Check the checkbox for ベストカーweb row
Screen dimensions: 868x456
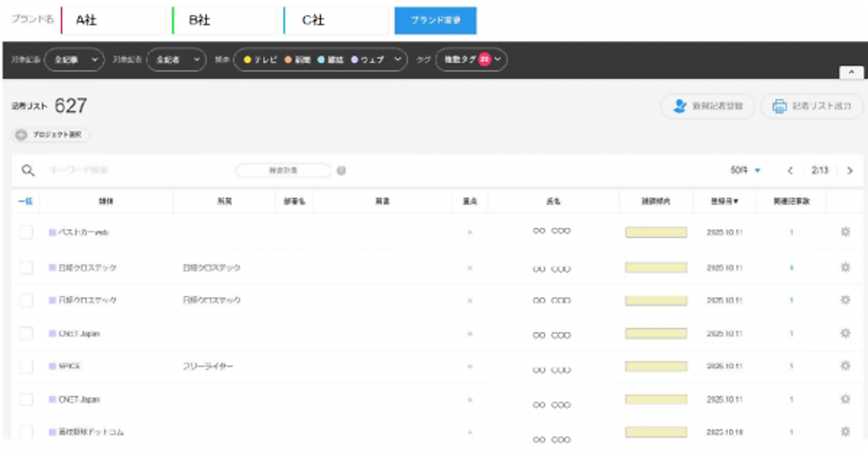tap(26, 232)
